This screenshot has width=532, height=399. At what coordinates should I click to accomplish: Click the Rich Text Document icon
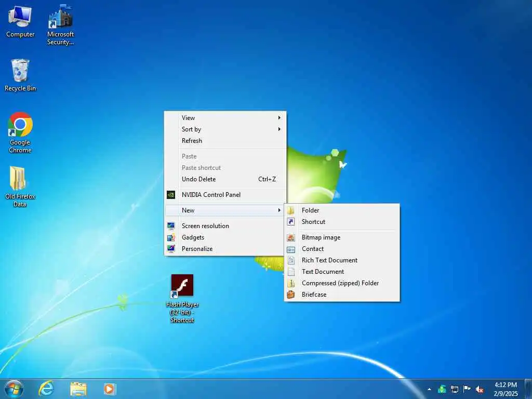click(291, 260)
